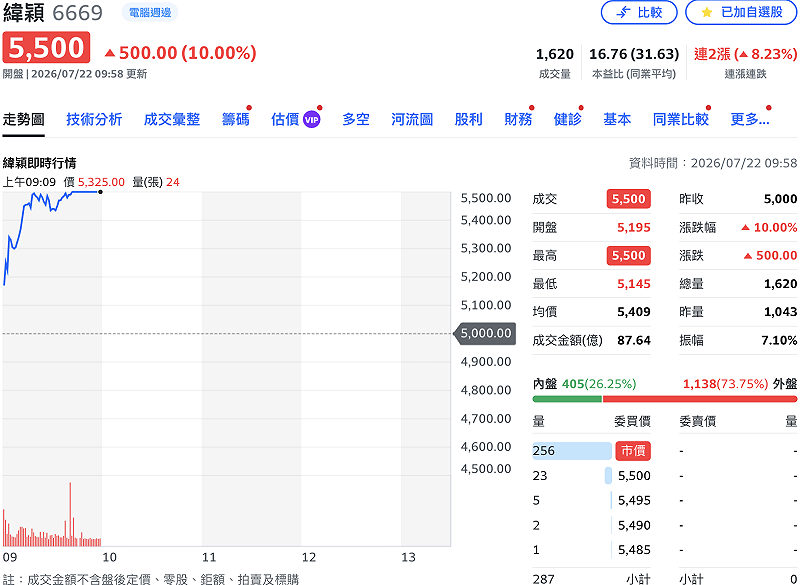
Task: Click the red 市價 bid badge
Action: [x=633, y=451]
